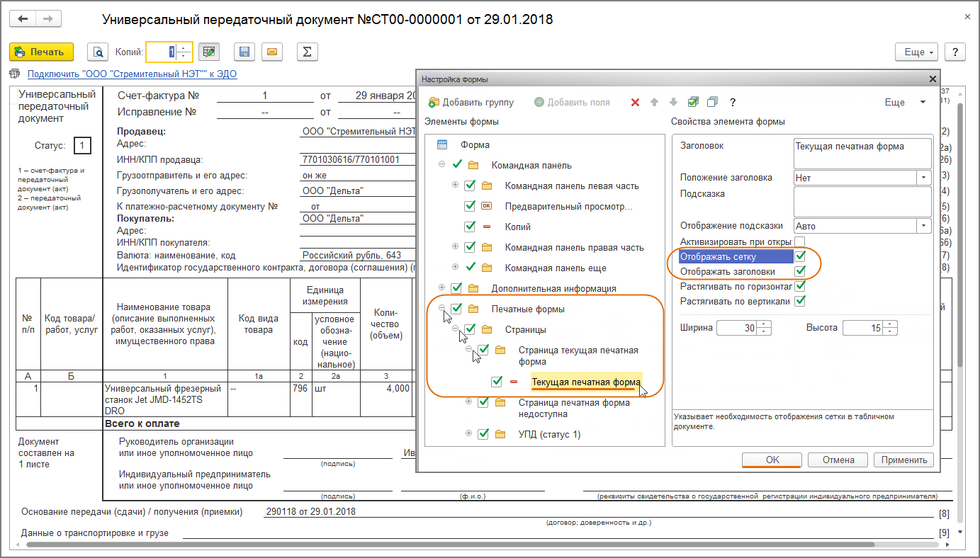This screenshot has height=558, width=980.
Task: Toggle checkbox for Командная панель правая часть
Action: click(469, 248)
